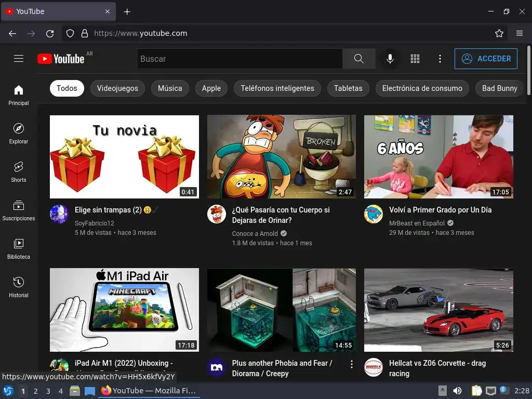
Task: Open the YouTube hamburger guide menu
Action: [19, 59]
